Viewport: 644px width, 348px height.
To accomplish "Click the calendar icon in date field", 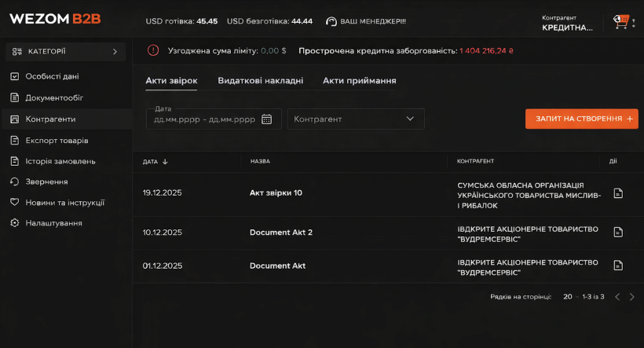I will 266,119.
